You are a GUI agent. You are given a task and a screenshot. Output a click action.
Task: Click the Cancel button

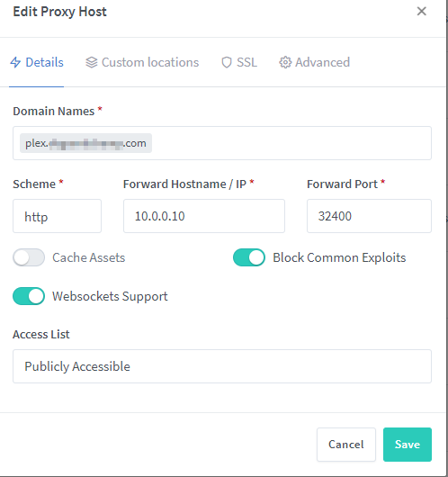(346, 445)
